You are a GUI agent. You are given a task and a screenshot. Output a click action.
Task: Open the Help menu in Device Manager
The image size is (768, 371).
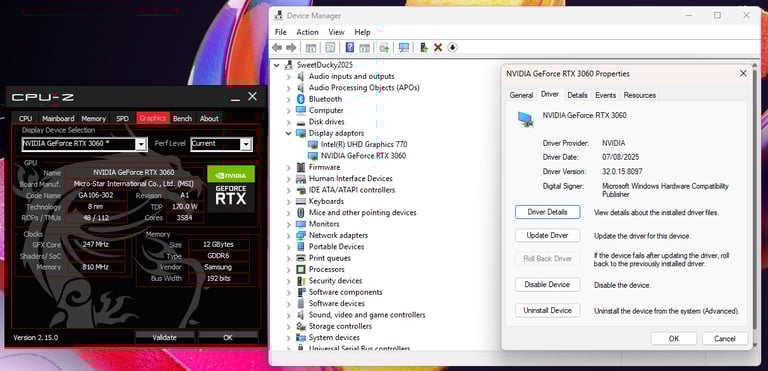(362, 32)
